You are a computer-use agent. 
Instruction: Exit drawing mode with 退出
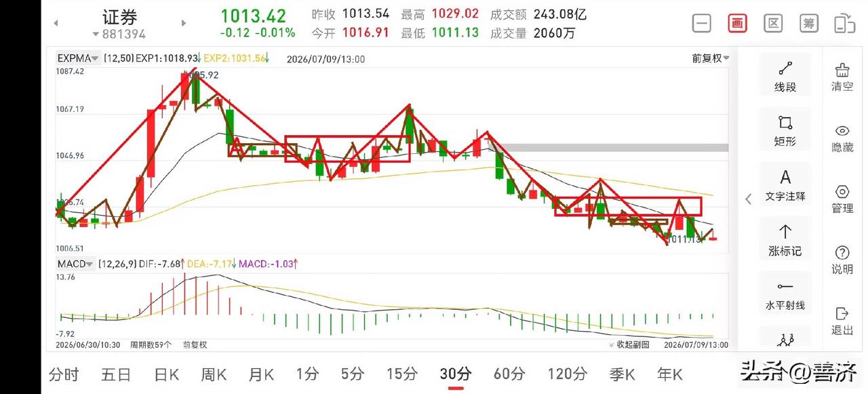click(842, 321)
